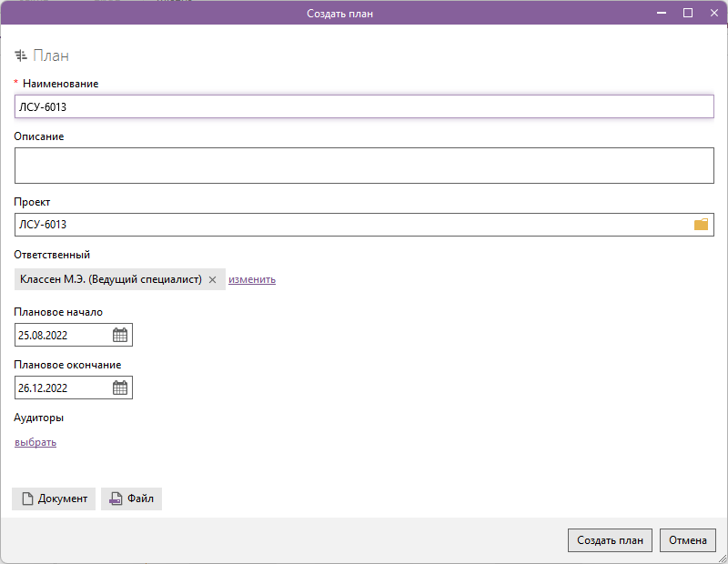Select the Классен М.Э. responsible chip
The image size is (728, 564).
[109, 280]
